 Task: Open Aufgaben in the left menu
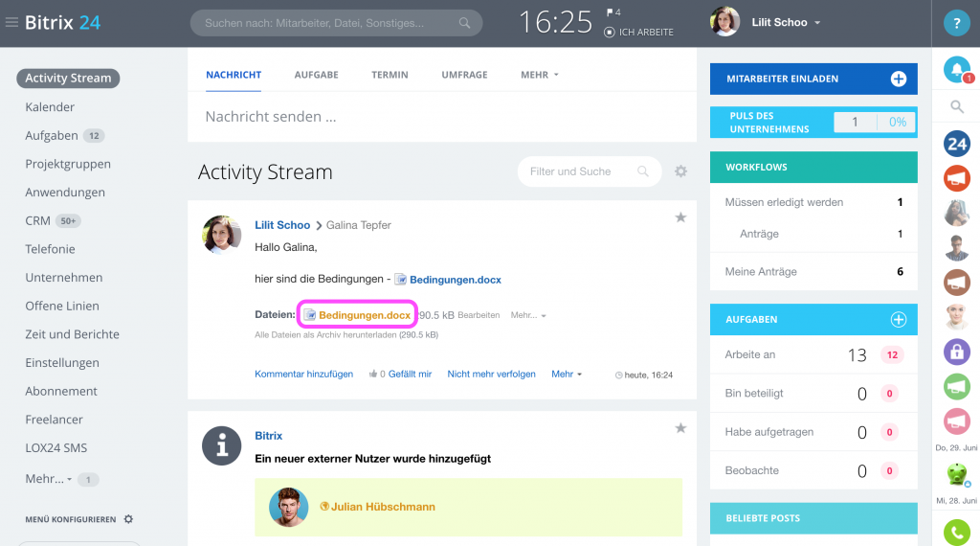[52, 136]
